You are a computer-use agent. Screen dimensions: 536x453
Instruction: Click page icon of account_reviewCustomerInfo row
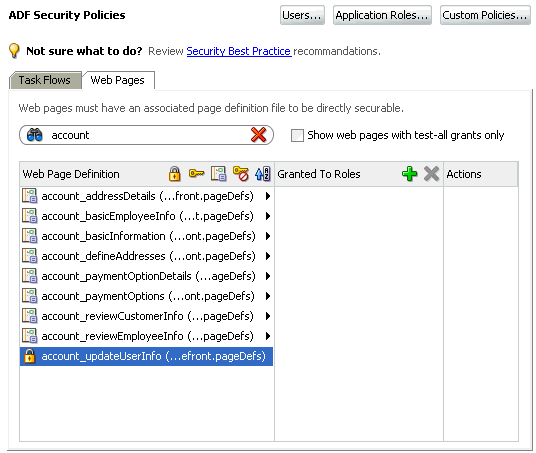pyautogui.click(x=29, y=316)
